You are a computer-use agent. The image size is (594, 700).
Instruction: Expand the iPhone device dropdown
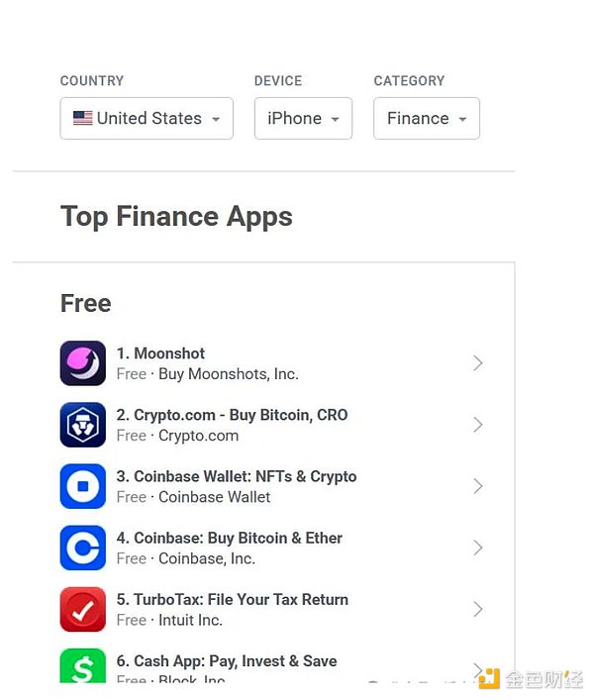click(x=304, y=118)
